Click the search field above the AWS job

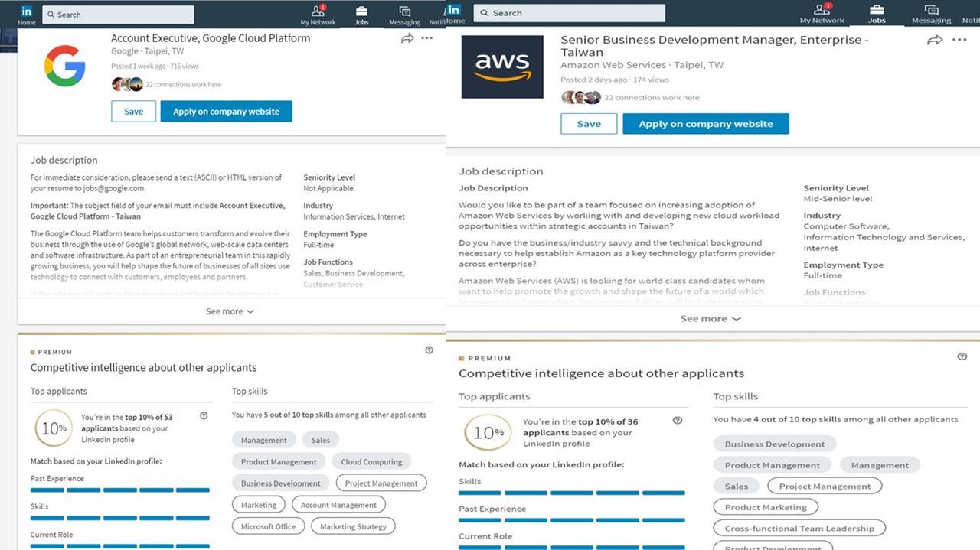pyautogui.click(x=570, y=13)
